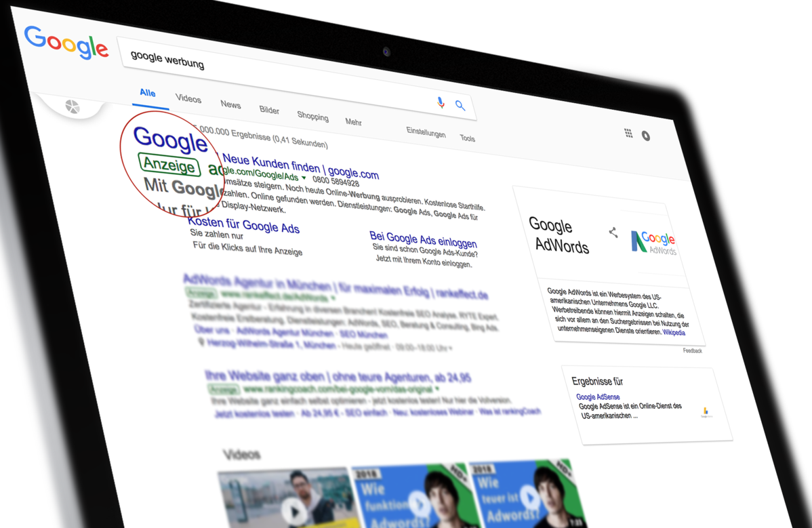Start voice search with microphone icon

441,102
